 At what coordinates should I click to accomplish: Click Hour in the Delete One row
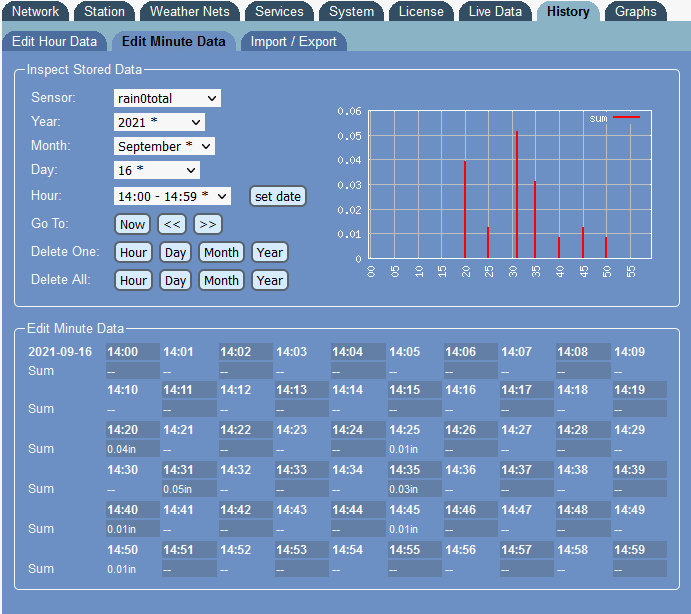pyautogui.click(x=133, y=253)
